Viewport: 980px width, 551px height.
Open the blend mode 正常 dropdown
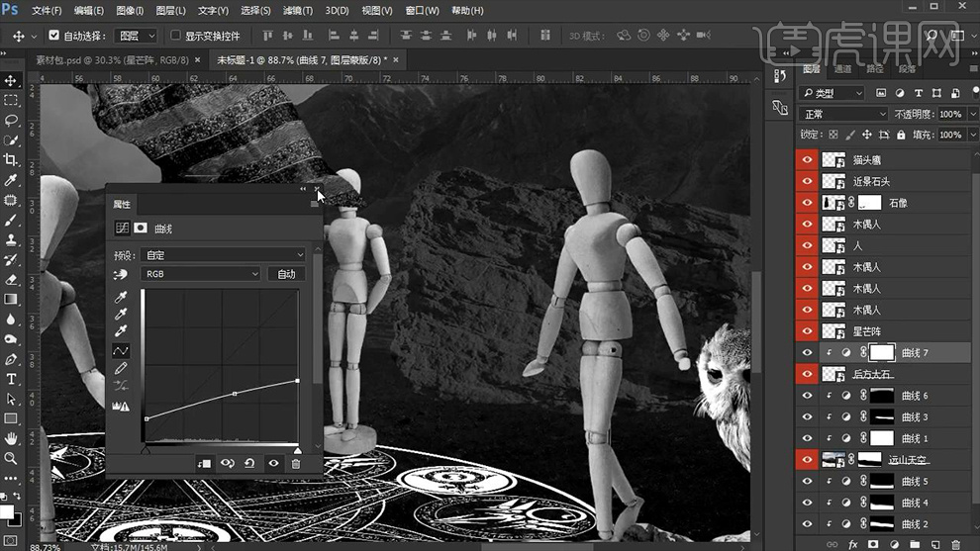843,114
